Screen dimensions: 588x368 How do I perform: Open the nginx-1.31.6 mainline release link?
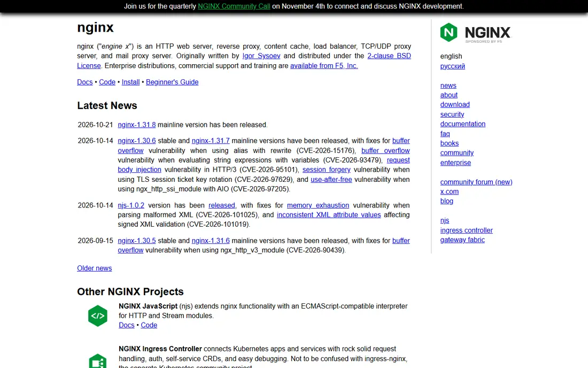(x=211, y=241)
